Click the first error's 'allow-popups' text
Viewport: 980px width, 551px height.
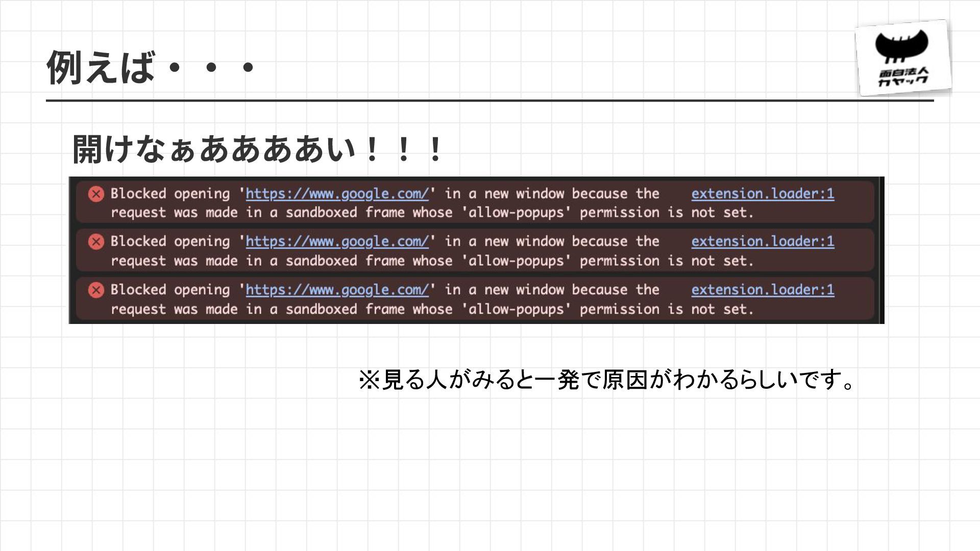(x=516, y=213)
